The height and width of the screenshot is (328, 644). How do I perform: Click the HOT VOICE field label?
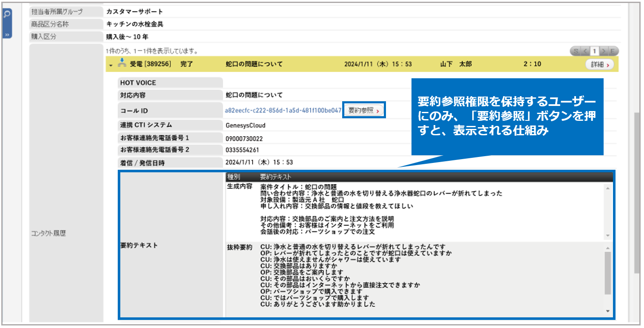[138, 83]
